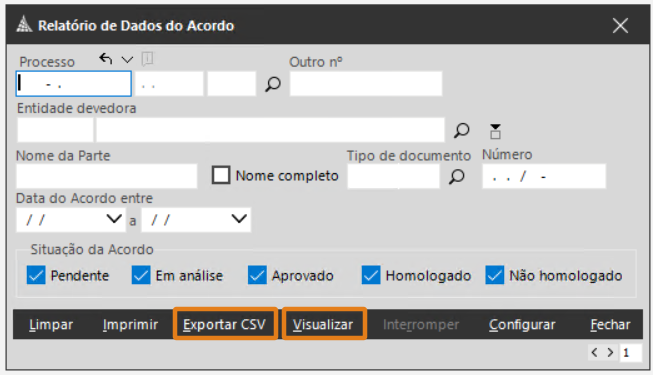Open Configurar settings
The height and width of the screenshot is (375, 653).
[x=522, y=325]
